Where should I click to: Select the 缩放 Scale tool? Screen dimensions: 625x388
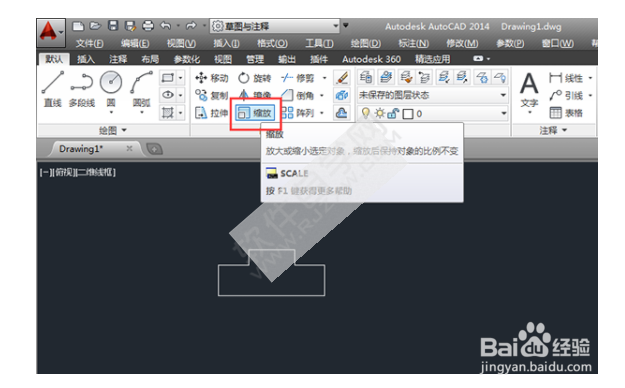tap(255, 113)
